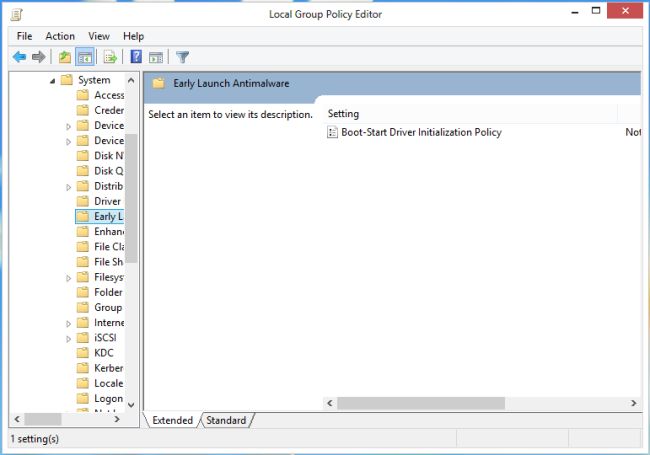Expand the second Device folder node
Image resolution: width=650 pixels, height=455 pixels.
(68, 142)
